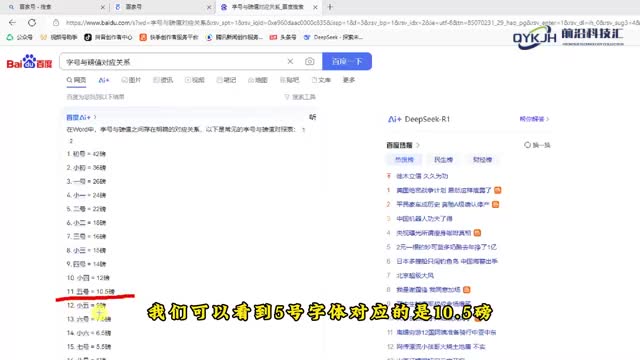Select the 财经榜 tab
Viewport: 640px width, 360px height.
[x=482, y=160]
